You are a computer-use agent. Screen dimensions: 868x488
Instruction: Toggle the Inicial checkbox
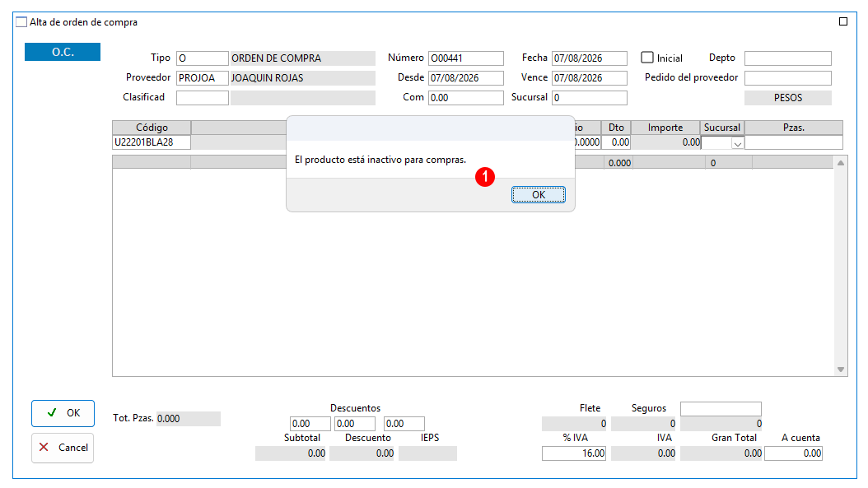pos(647,58)
